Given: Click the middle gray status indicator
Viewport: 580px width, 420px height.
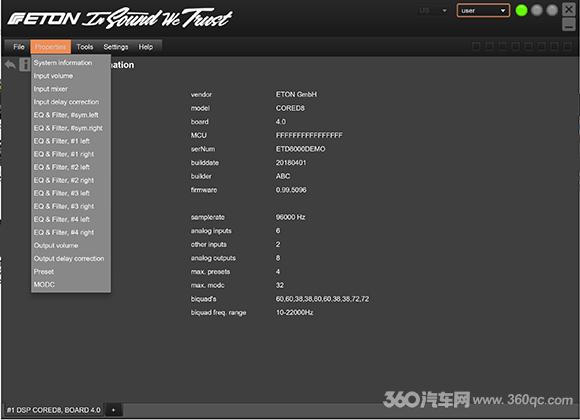Looking at the screenshot, I should pos(537,10).
